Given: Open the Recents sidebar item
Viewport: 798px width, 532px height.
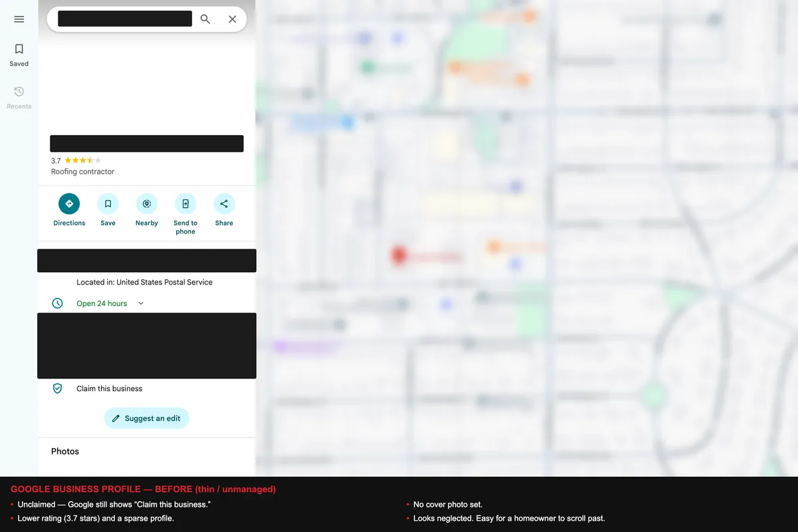Looking at the screenshot, I should 19,98.
